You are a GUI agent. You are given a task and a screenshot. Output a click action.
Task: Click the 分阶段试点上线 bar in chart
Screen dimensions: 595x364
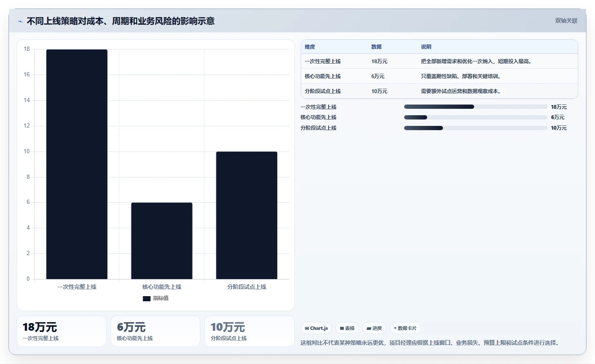[247, 215]
